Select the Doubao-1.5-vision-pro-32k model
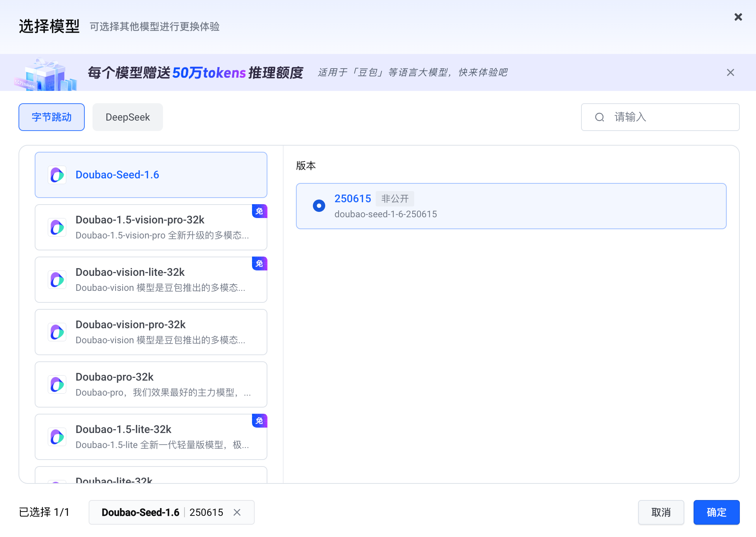756x537 pixels. (x=151, y=227)
